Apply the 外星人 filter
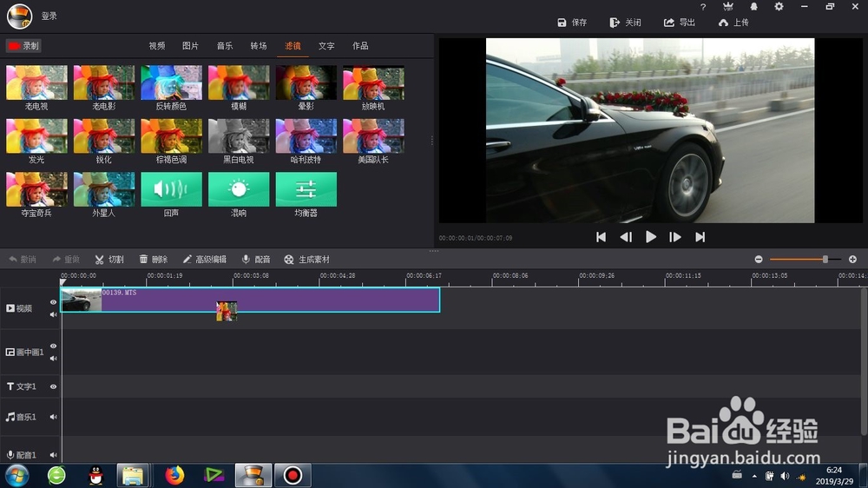 coord(104,189)
